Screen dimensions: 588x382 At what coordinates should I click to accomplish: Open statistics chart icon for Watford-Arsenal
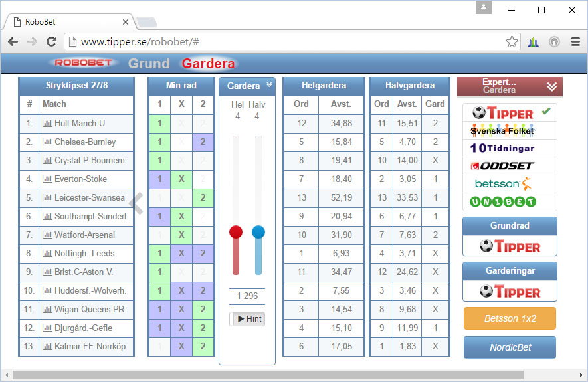coord(47,235)
